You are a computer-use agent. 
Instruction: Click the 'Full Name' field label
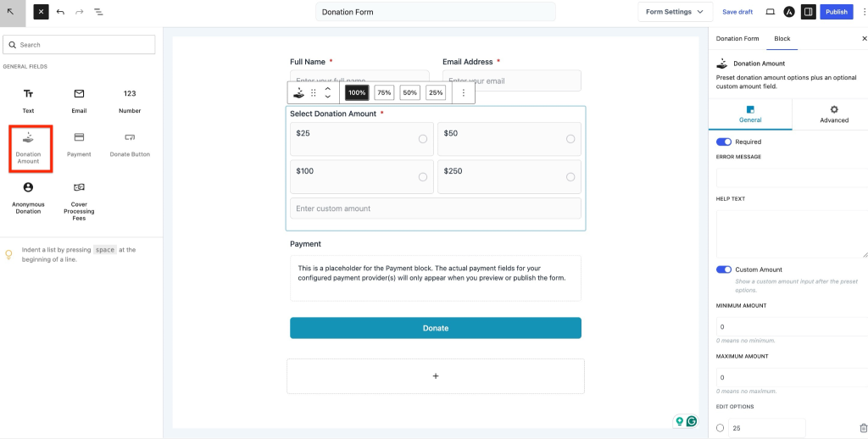point(308,62)
